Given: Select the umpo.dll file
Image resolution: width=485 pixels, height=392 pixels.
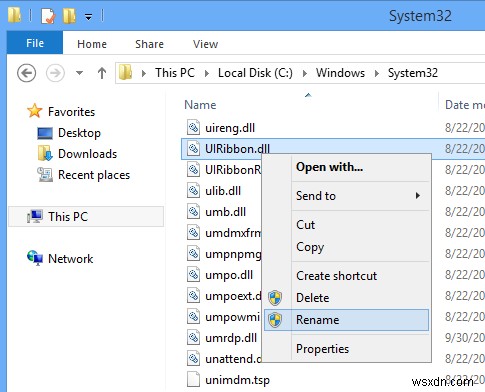Looking at the screenshot, I should click(229, 275).
